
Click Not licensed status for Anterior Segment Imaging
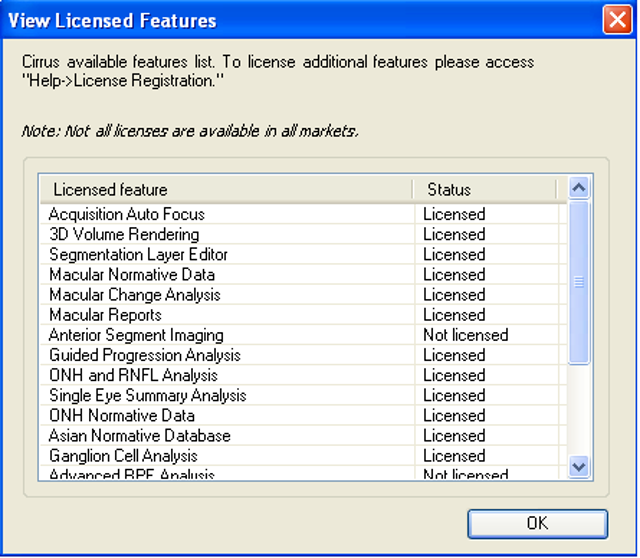tap(466, 335)
